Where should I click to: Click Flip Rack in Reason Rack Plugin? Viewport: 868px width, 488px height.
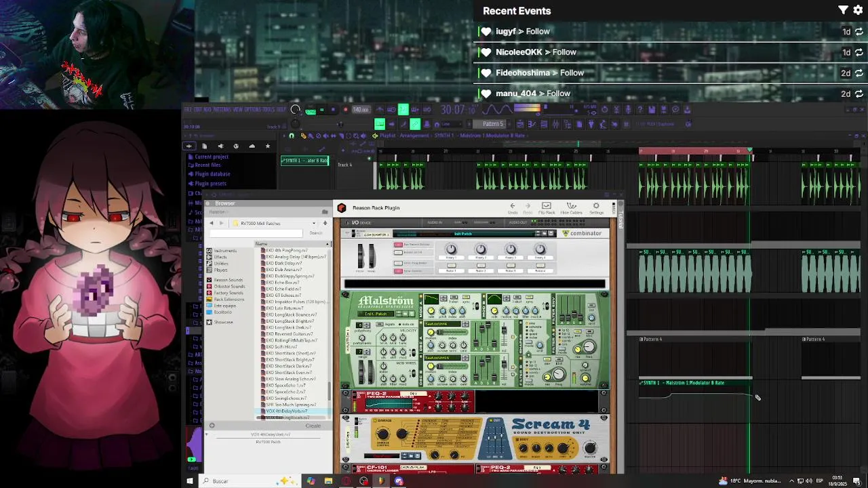(x=547, y=207)
